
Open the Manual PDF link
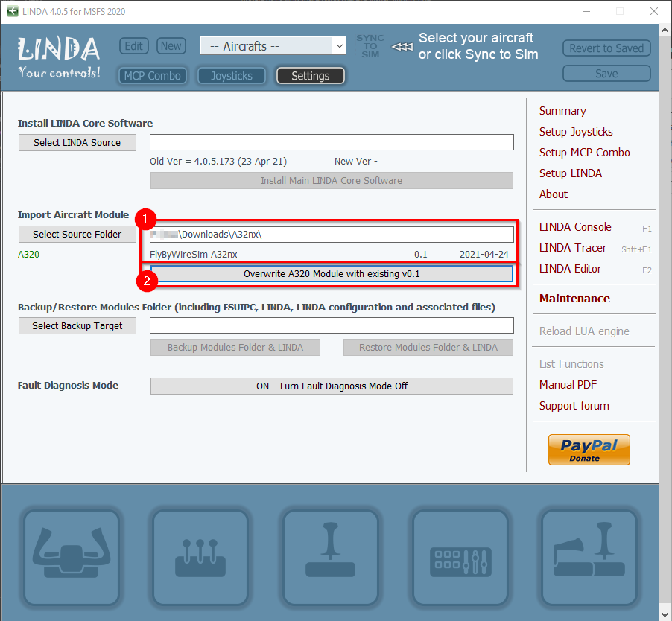coord(568,385)
